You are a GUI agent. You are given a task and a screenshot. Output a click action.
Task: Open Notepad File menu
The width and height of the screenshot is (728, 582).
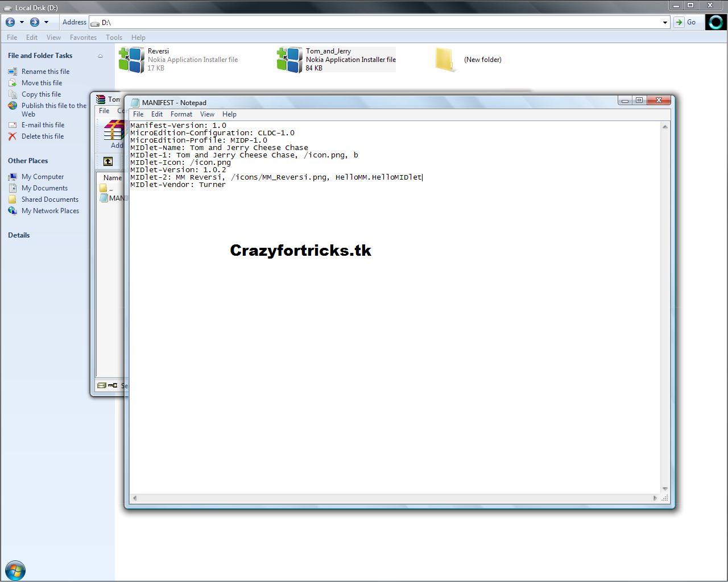click(138, 114)
